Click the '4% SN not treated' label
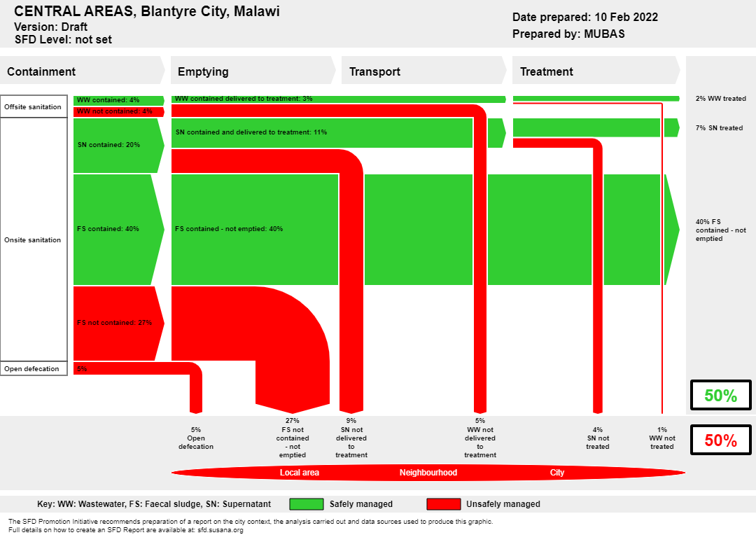Screen dimensions: 756x535 (598, 438)
